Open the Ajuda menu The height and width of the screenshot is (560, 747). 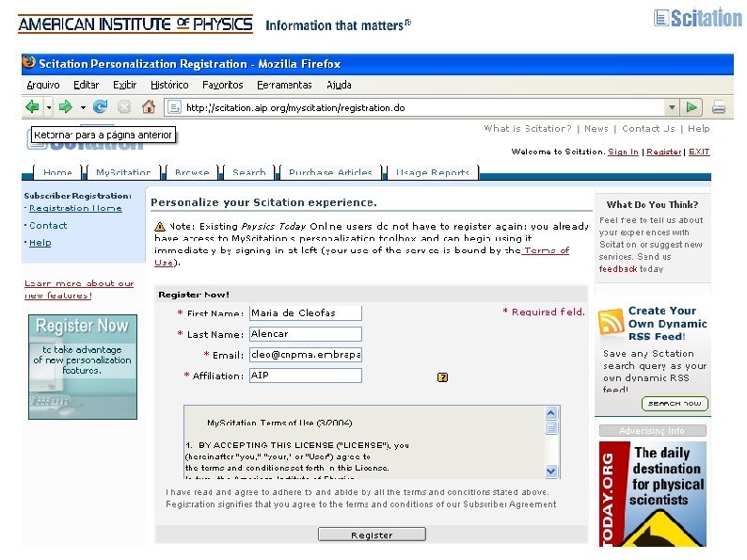click(x=340, y=85)
